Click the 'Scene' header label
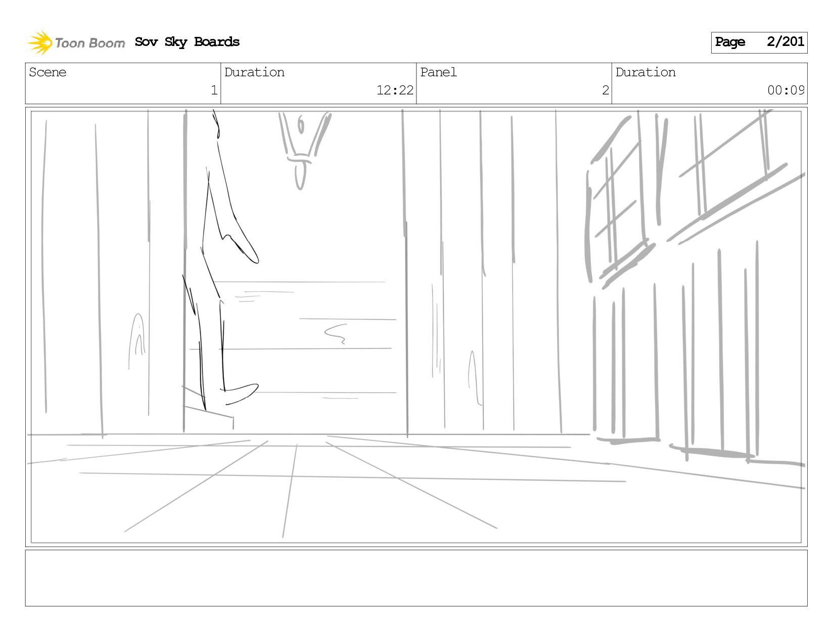Screen dimensions: 834x644 click(x=48, y=72)
